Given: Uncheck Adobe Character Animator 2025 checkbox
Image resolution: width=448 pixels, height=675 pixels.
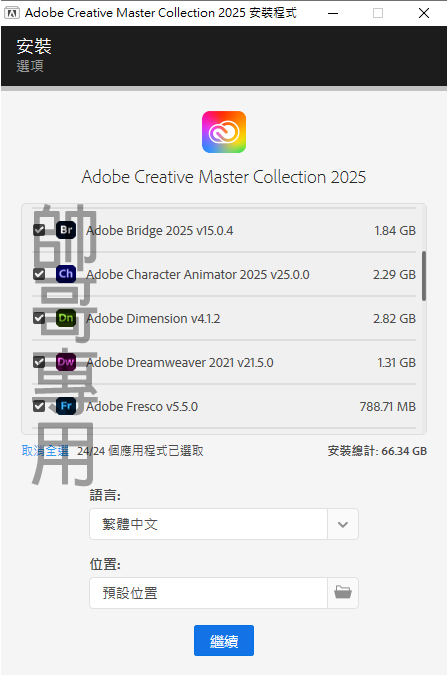Looking at the screenshot, I should (x=39, y=274).
